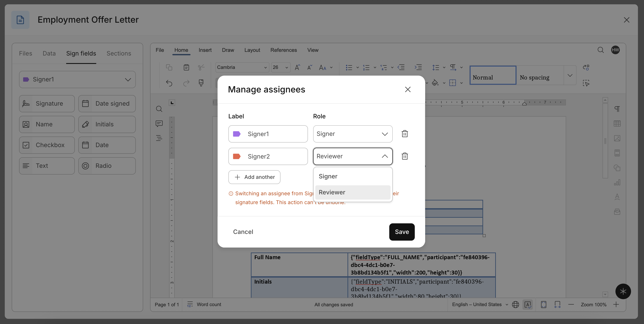The image size is (644, 324).
Task: Click the Redo icon
Action: (x=186, y=83)
